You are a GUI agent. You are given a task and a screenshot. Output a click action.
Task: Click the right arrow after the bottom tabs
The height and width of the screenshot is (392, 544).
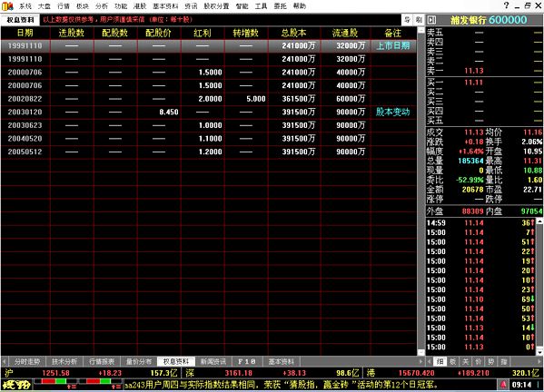point(420,361)
